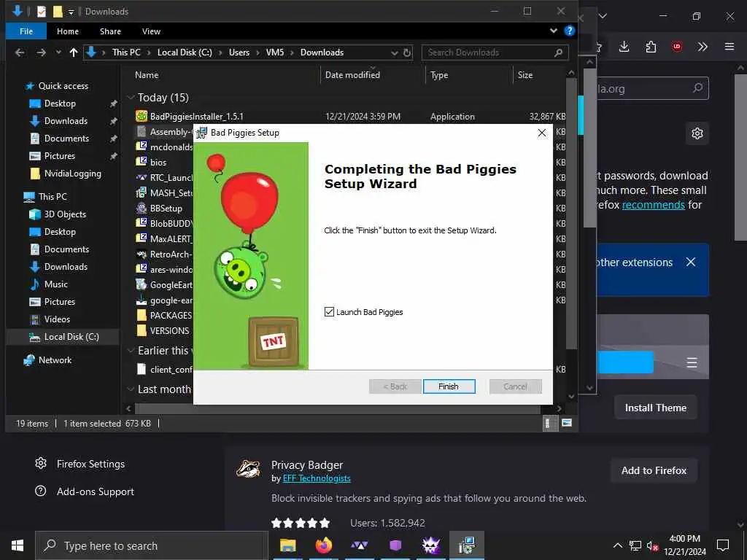Viewport: 747px width, 560px height.
Task: Sort files by Type column
Action: 438,75
